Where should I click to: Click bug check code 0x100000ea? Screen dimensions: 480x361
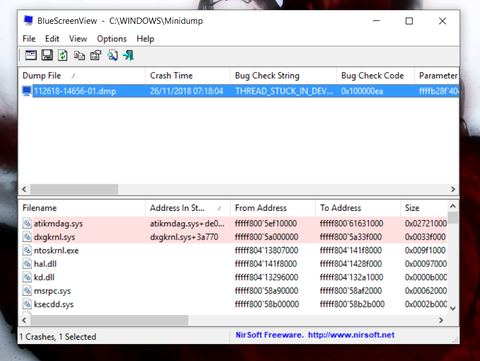tap(362, 91)
